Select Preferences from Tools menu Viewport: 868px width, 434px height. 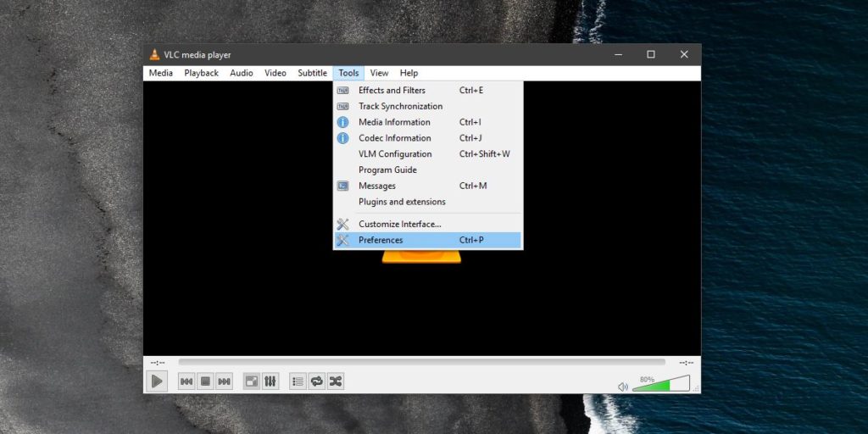click(381, 240)
